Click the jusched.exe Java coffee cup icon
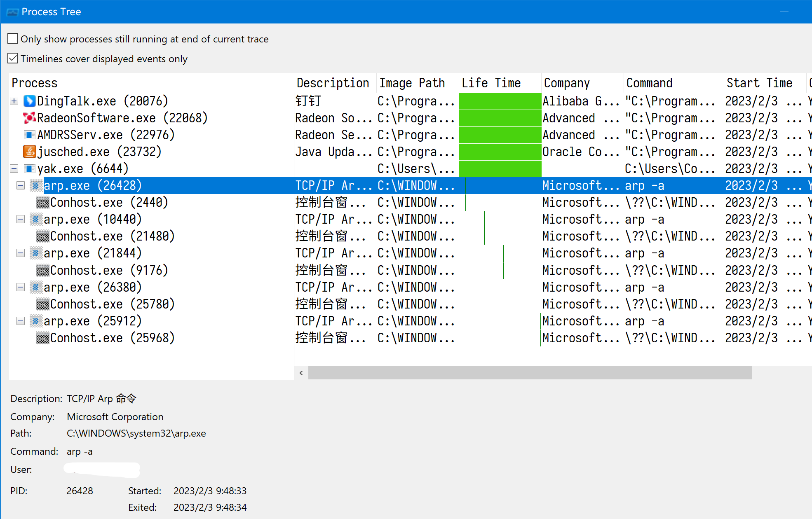The width and height of the screenshot is (812, 519). coord(29,152)
